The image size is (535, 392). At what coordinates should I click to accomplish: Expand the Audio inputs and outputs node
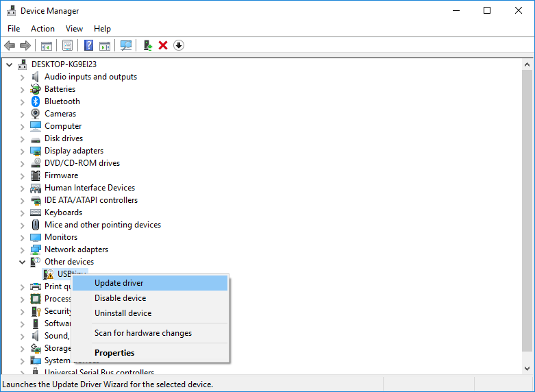(x=23, y=77)
